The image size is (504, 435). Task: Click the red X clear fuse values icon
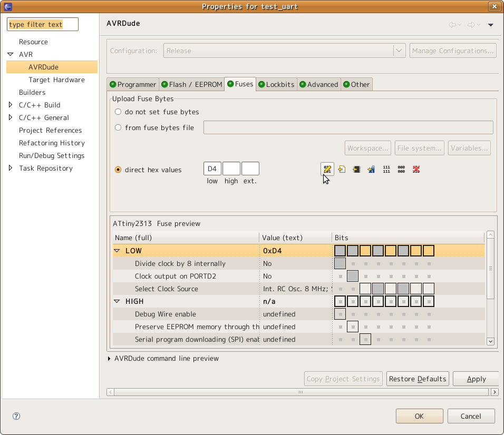click(416, 169)
